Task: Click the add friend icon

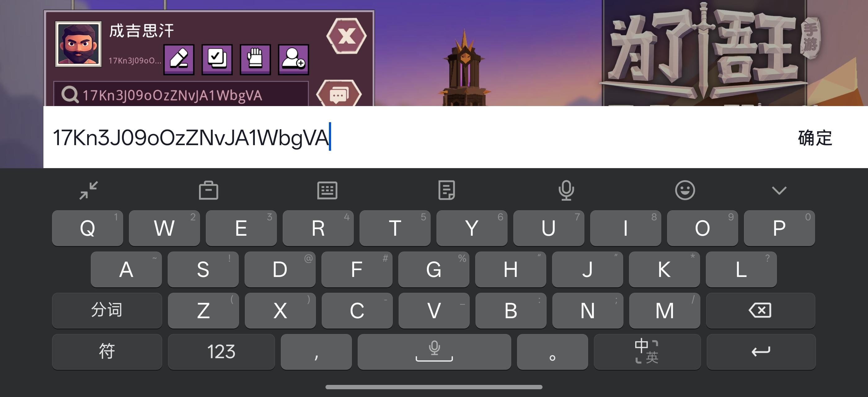Action: click(294, 59)
